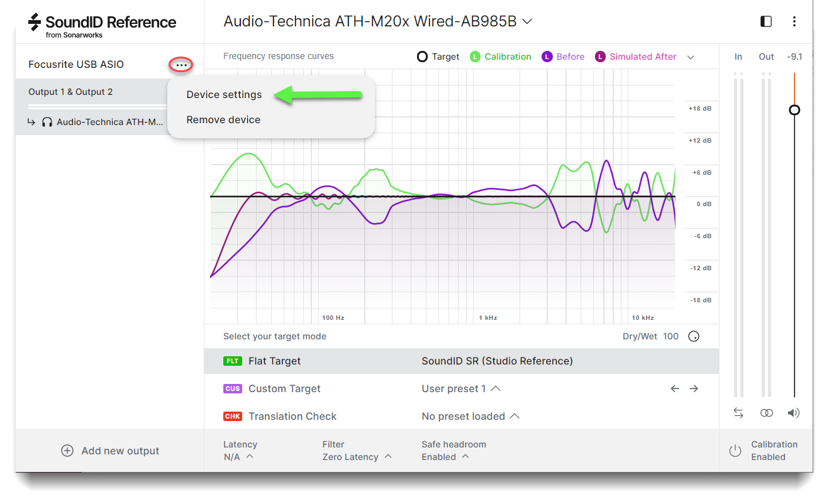Click SoundID SR (Studio Reference) target
The image size is (829, 504).
click(497, 361)
